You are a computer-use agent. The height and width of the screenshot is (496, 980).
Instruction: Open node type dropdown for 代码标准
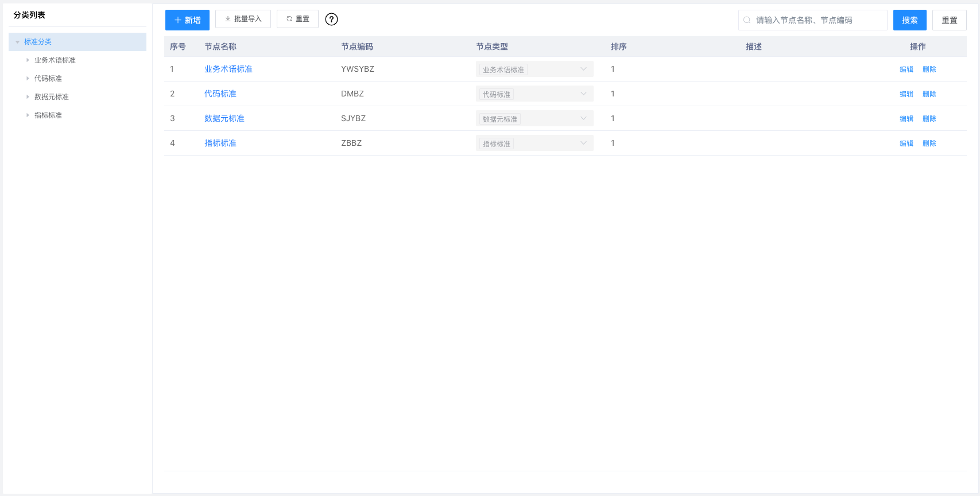[x=534, y=94]
